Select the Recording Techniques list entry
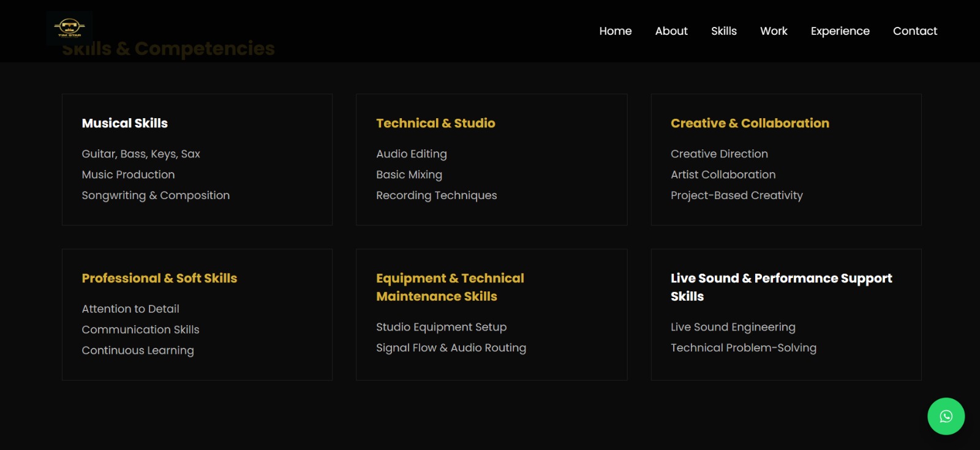Screen dimensions: 980x450 click(436, 195)
